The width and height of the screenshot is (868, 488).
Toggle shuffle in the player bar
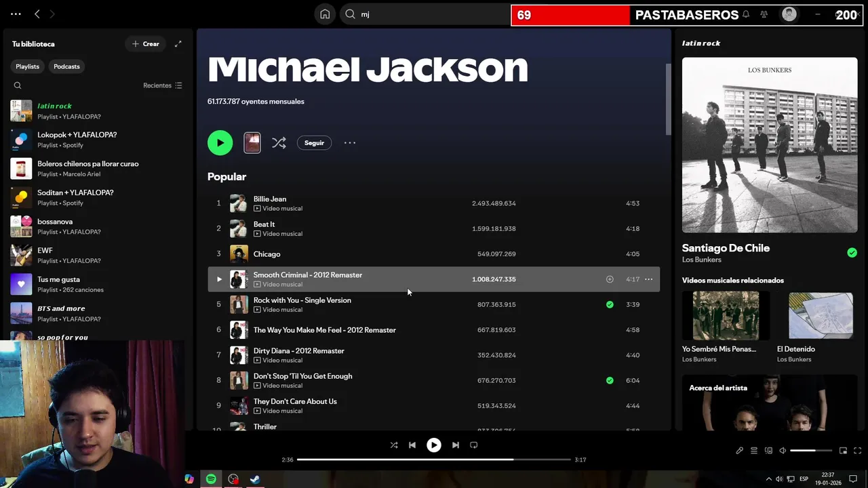(394, 445)
